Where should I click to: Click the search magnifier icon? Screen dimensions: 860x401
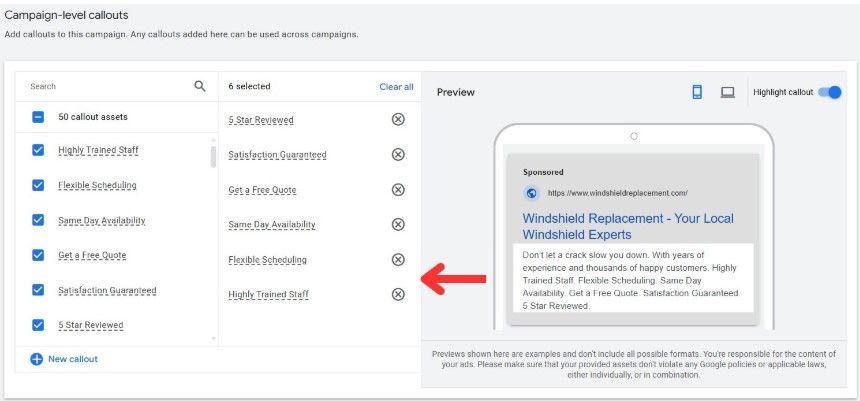(200, 86)
